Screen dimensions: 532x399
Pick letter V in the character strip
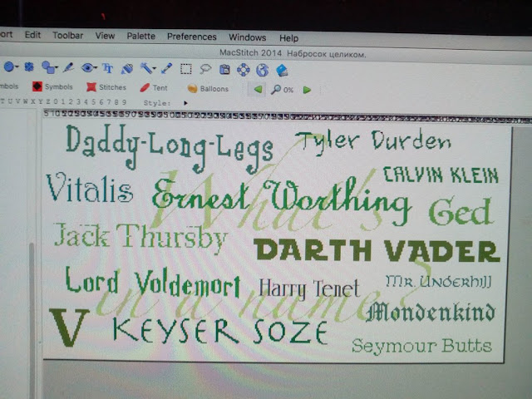pyautogui.click(x=17, y=101)
